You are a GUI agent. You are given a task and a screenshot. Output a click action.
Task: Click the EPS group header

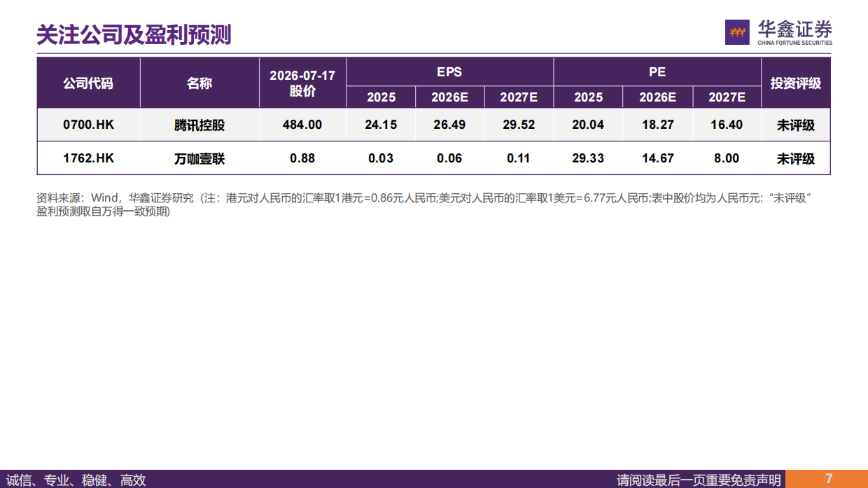pyautogui.click(x=449, y=72)
